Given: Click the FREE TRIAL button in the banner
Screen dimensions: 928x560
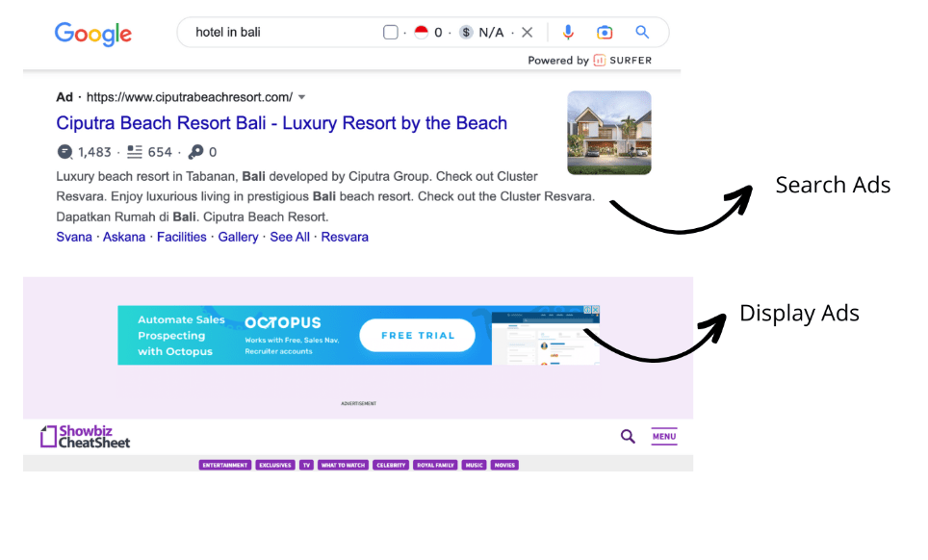Looking at the screenshot, I should [x=417, y=335].
